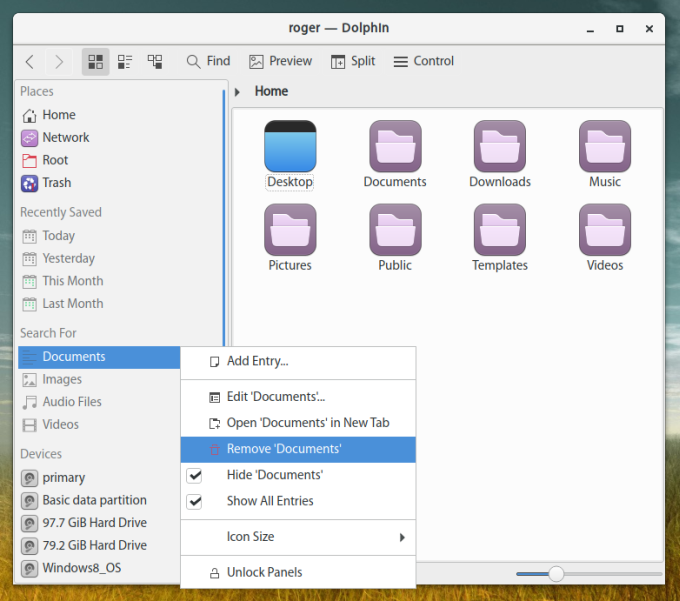Image resolution: width=680 pixels, height=601 pixels.
Task: Switch to Compact view mode
Action: pos(125,62)
